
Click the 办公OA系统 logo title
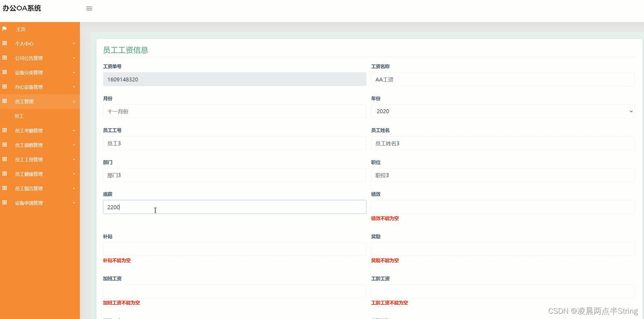tap(22, 8)
